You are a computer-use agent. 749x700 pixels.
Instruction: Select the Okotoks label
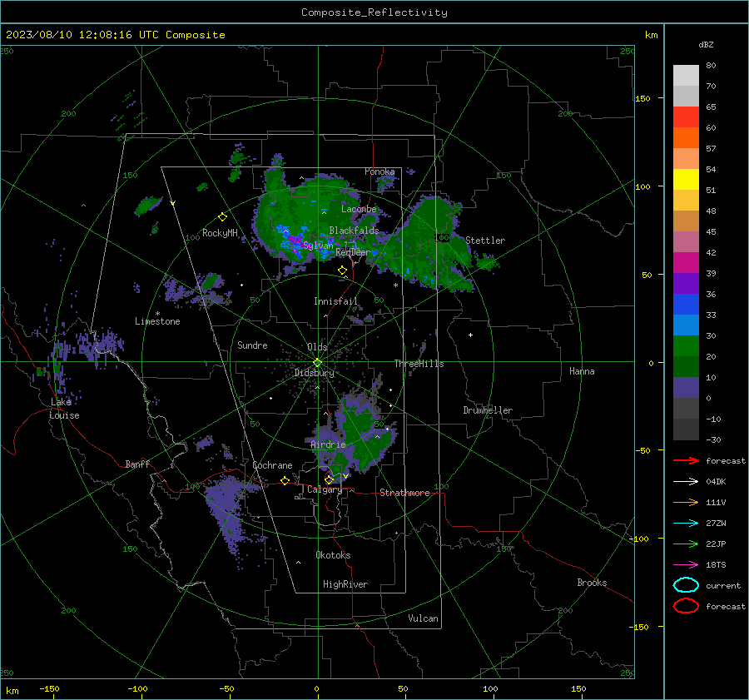coord(333,555)
